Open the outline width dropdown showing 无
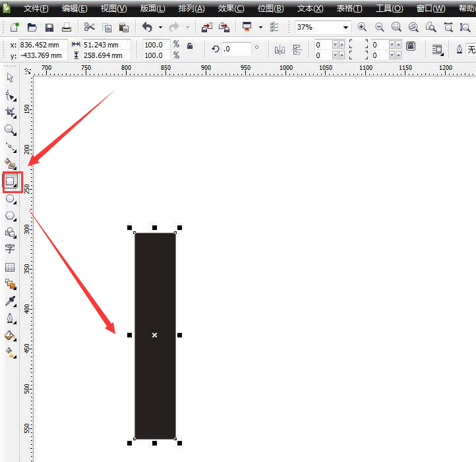 click(x=471, y=49)
